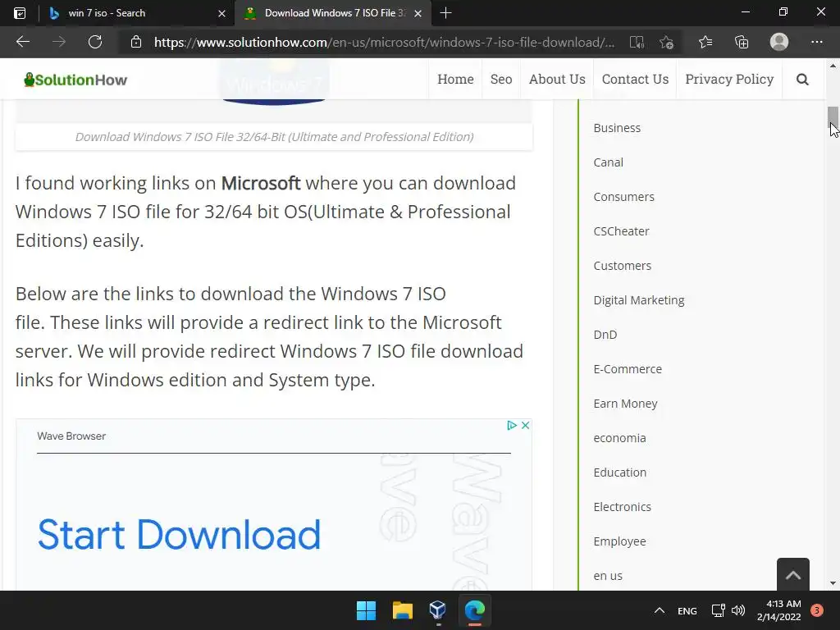The image size is (840, 630).
Task: Click the scrollbar down arrow
Action: click(833, 583)
